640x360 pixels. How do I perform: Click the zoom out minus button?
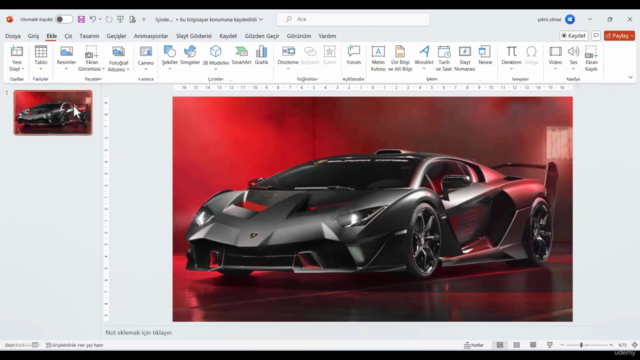pos(562,345)
